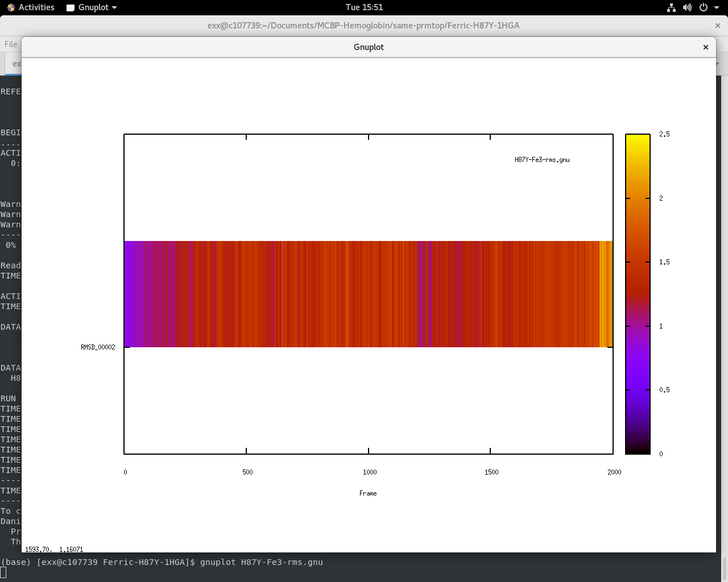Click the mouse coordinates readout in Gnuplot
The width and height of the screenshot is (728, 582).
pyautogui.click(x=54, y=549)
